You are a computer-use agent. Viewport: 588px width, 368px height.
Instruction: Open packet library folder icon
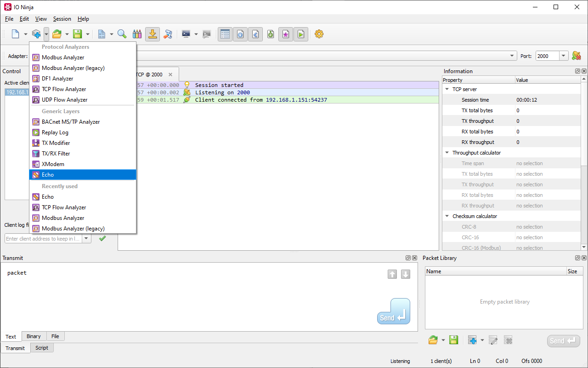click(433, 340)
